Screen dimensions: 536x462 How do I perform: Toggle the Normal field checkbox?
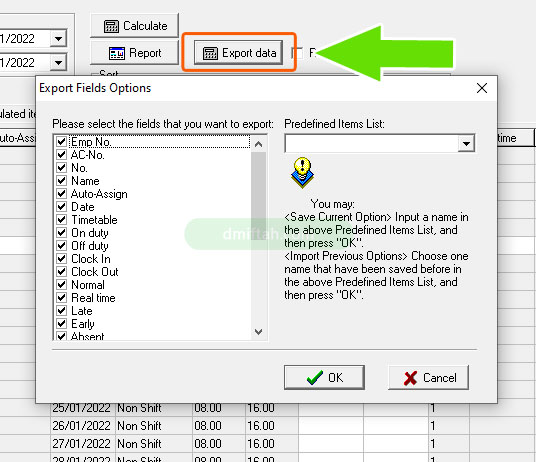pos(62,284)
